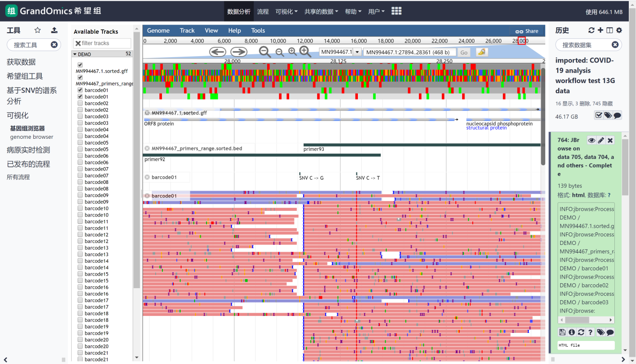Open the genome browser tool link
636x364 pixels.
32,137
